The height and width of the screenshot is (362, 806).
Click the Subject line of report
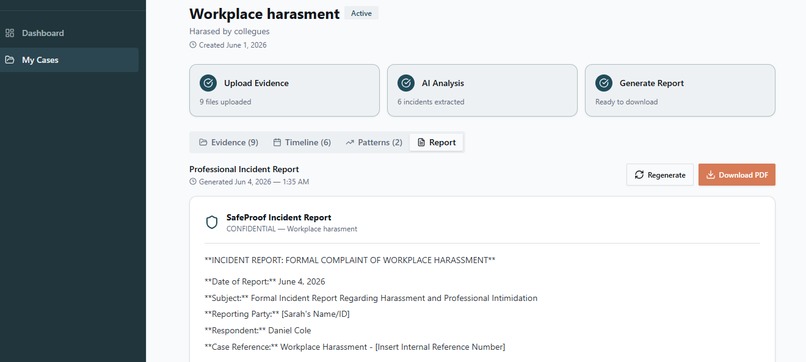click(x=371, y=298)
